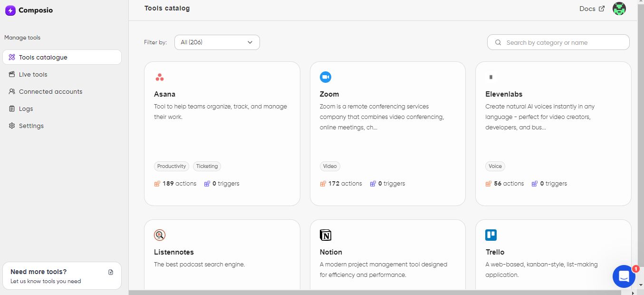Open Connected accounts from the sidebar
Image resolution: width=644 pixels, height=295 pixels.
[x=49, y=91]
